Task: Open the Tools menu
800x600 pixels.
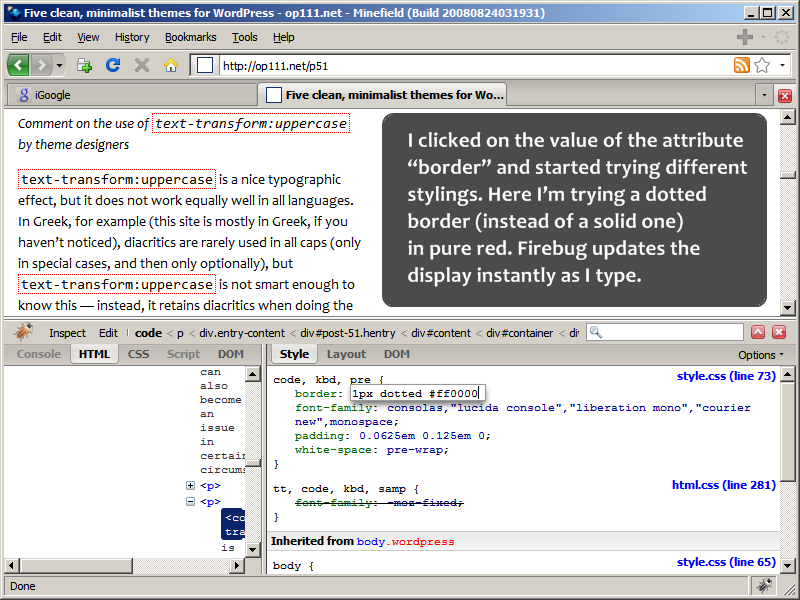Action: point(244,37)
